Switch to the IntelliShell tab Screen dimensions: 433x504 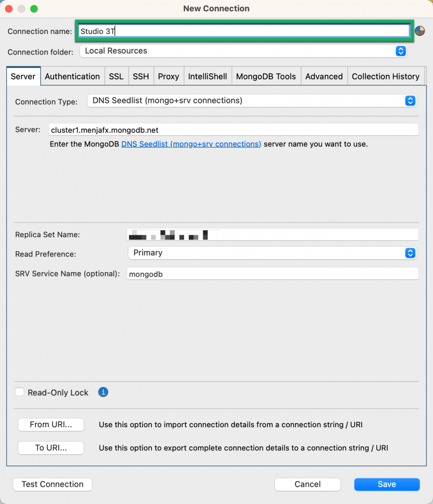pos(208,76)
